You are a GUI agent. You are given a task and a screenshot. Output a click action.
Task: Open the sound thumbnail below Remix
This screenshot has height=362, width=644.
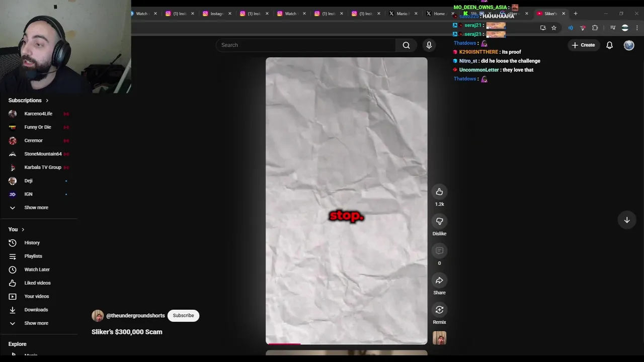click(x=439, y=338)
